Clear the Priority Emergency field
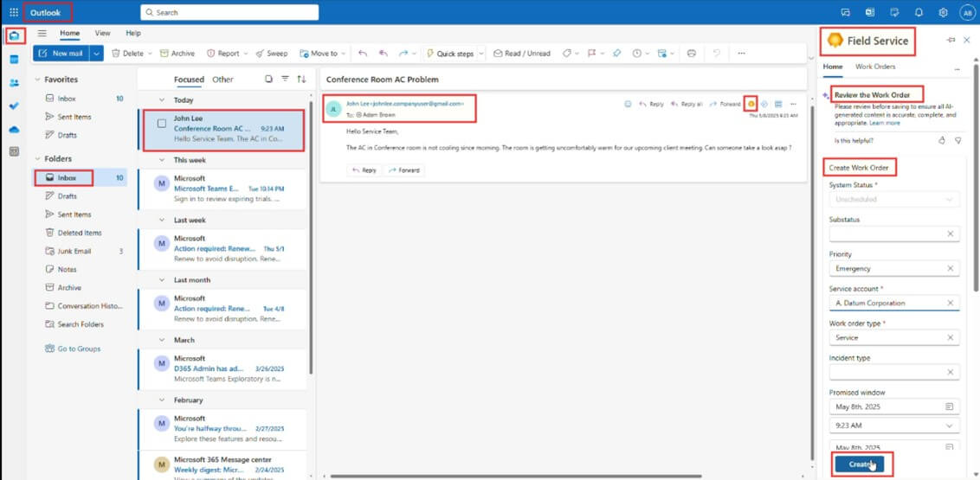Screen dimensions: 980x480 [x=950, y=268]
